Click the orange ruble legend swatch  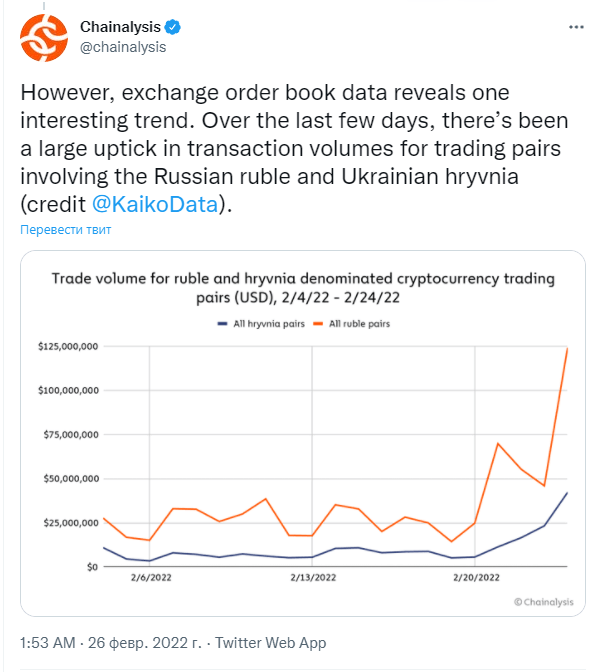[318, 324]
